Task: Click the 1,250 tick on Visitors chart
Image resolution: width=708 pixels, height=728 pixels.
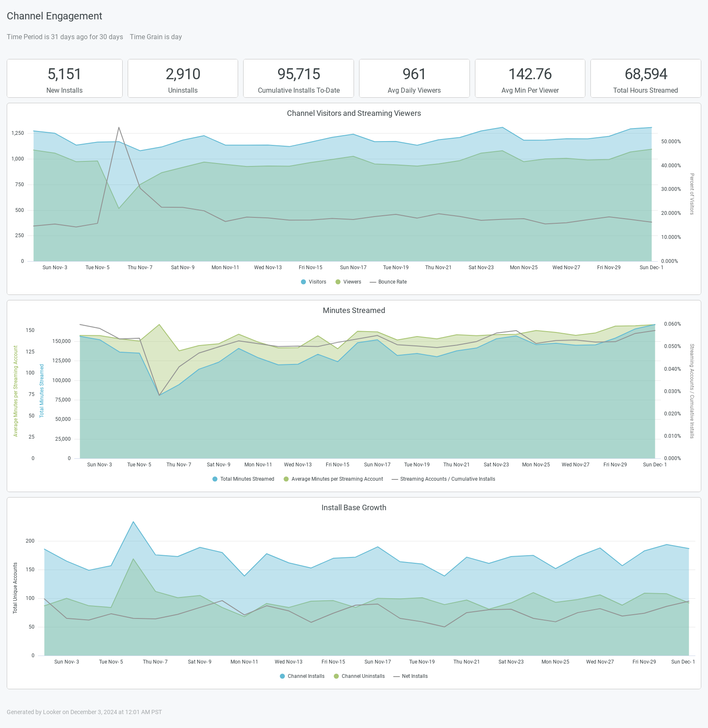Action: [18, 133]
